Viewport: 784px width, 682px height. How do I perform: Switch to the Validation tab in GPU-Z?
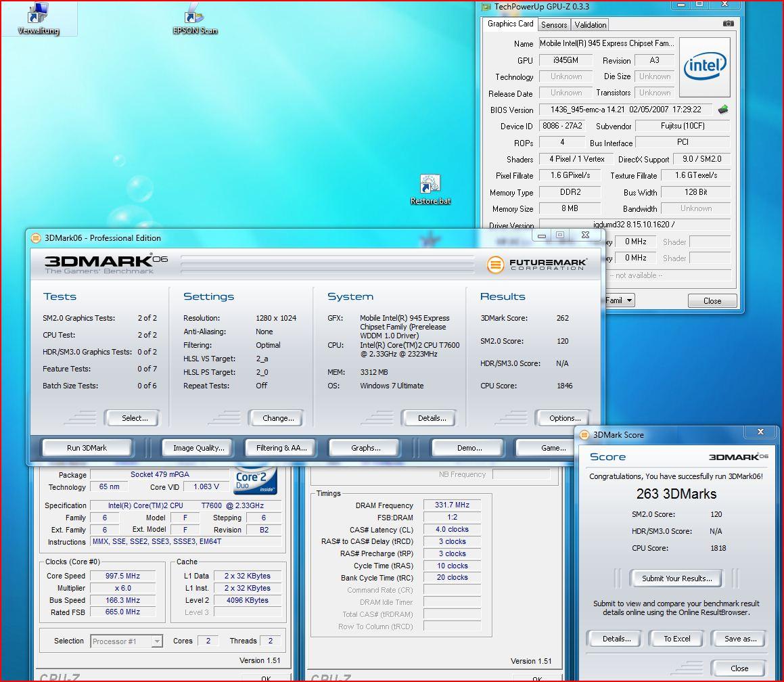point(590,24)
